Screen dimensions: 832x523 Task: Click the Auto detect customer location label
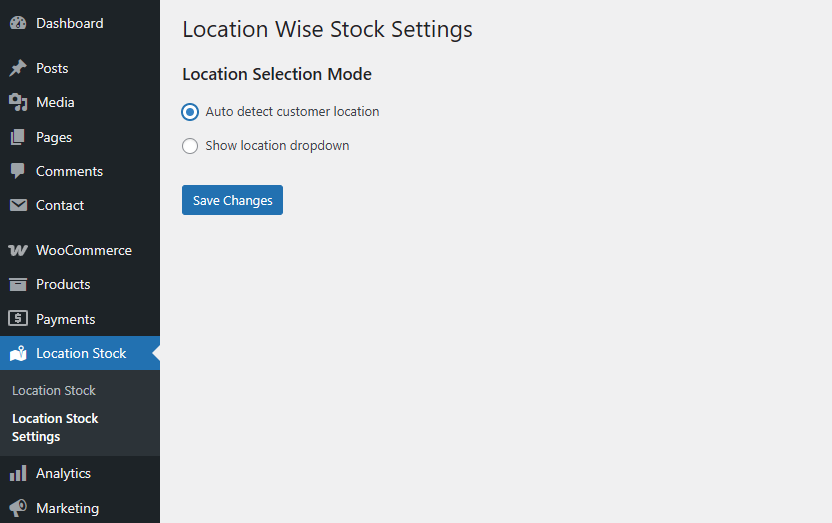point(292,112)
